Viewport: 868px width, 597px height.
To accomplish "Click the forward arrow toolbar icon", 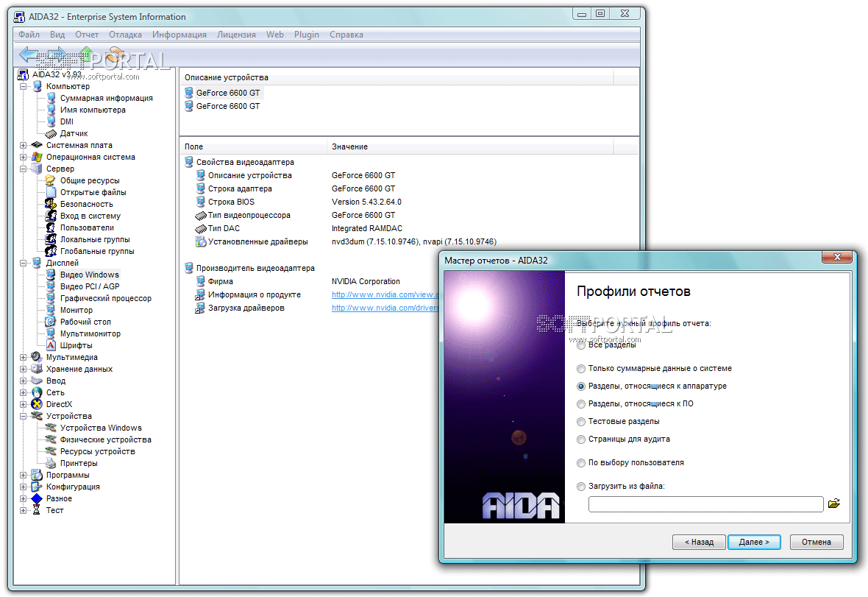I will click(x=57, y=54).
